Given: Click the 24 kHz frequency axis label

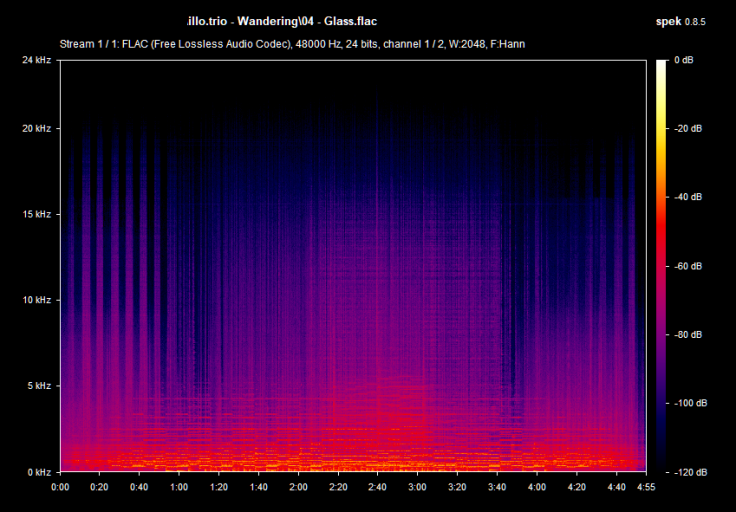Looking at the screenshot, I should pyautogui.click(x=36, y=60).
